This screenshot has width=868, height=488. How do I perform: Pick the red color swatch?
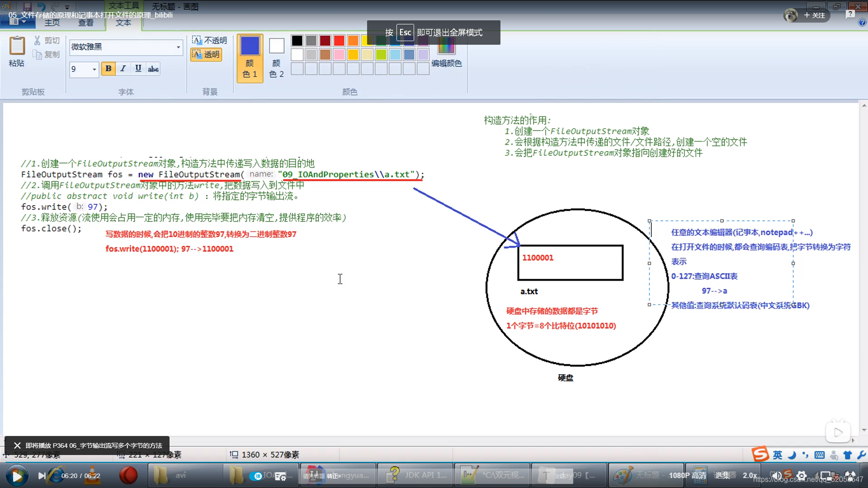tap(339, 41)
